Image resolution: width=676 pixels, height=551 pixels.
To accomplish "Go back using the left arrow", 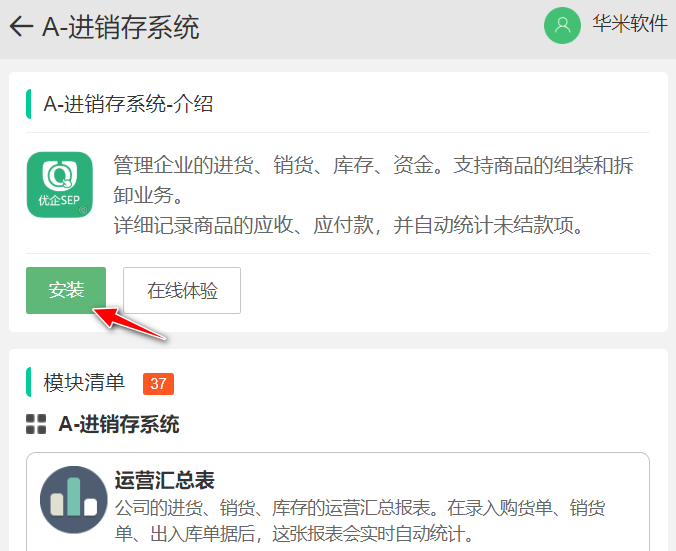I will click(x=21, y=27).
